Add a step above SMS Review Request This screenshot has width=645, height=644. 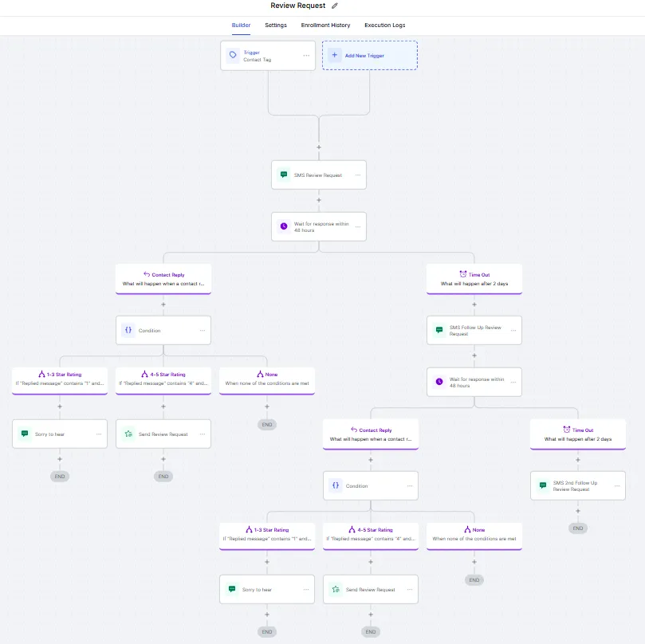pyautogui.click(x=319, y=147)
